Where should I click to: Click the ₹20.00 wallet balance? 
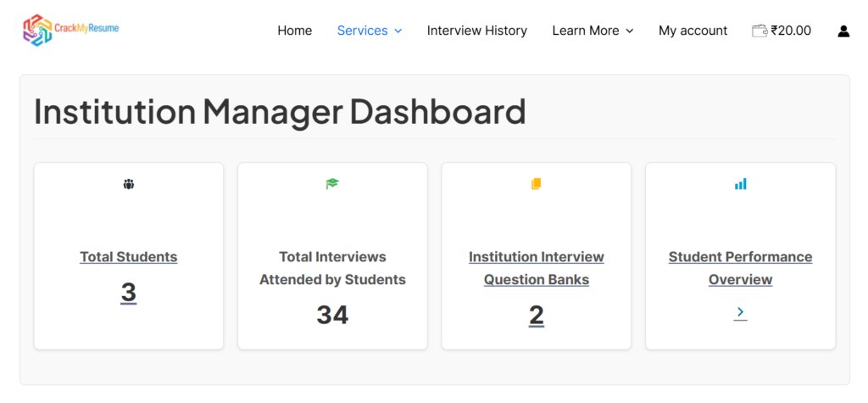791,31
